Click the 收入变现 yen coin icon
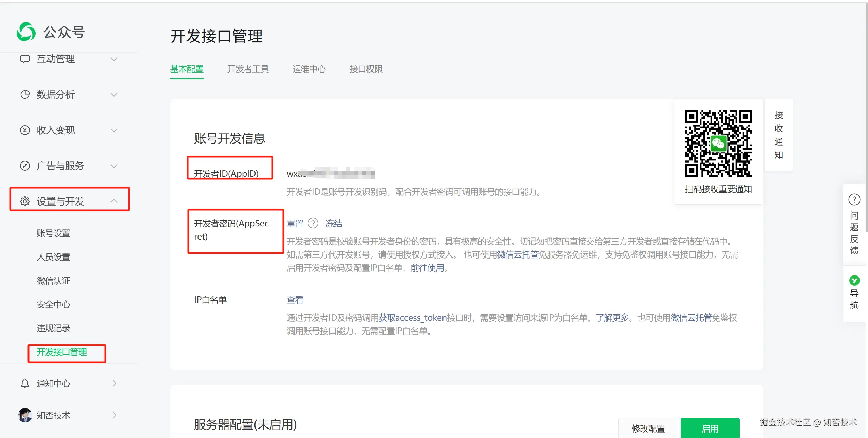 [25, 130]
